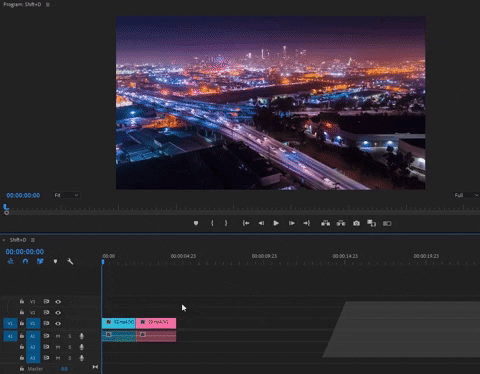Toggle V1 track targeting
Screen dimensions: 480x374
(33, 324)
